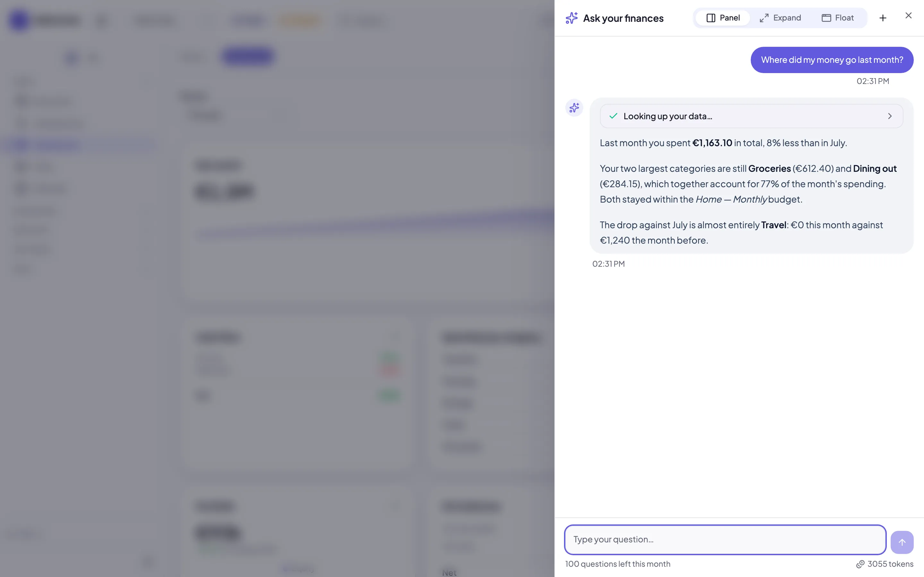Click the sparkle logo beside Ask your finances
The width and height of the screenshot is (924, 577).
pos(572,18)
